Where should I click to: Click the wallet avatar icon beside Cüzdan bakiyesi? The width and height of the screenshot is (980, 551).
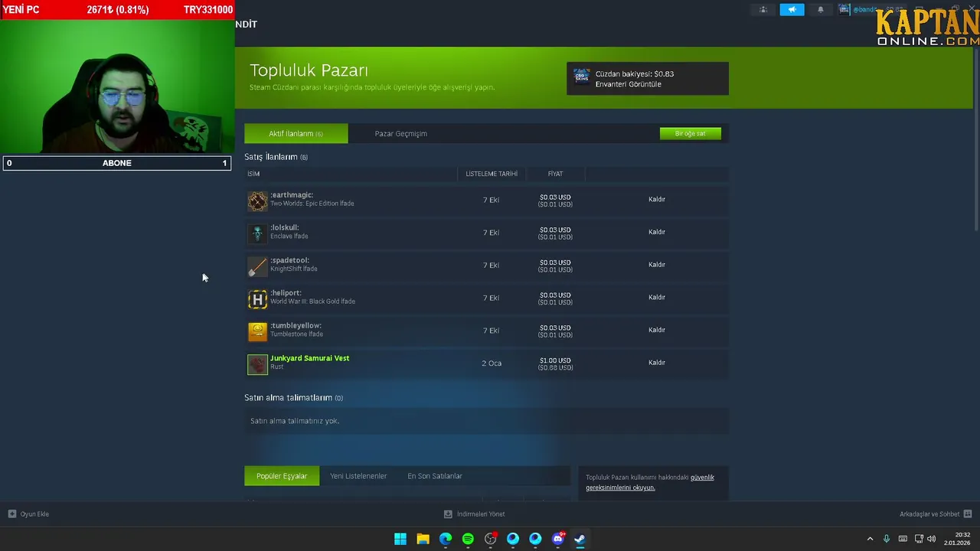(581, 77)
